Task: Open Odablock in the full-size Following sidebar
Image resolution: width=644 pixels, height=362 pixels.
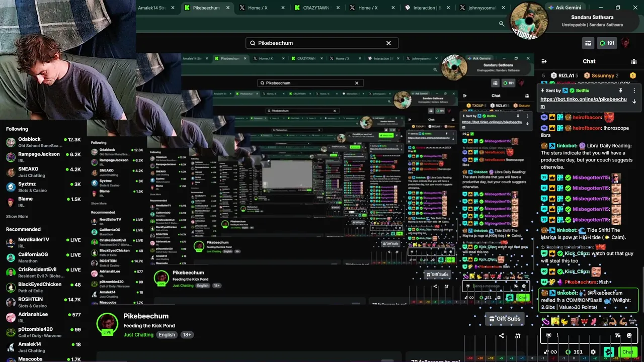Action: (43, 142)
